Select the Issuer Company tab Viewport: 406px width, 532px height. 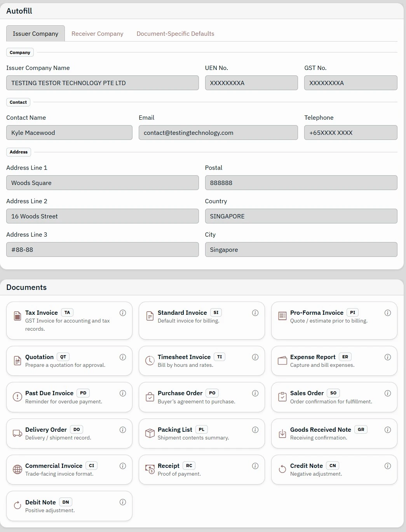pyautogui.click(x=35, y=34)
